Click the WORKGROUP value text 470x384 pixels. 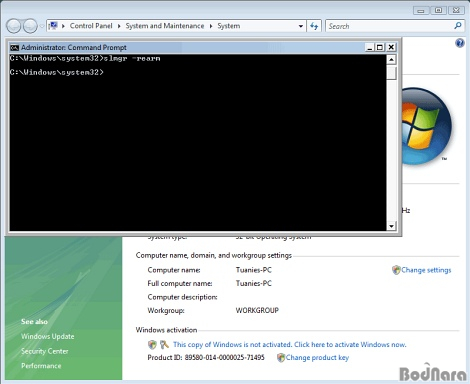pyautogui.click(x=257, y=310)
